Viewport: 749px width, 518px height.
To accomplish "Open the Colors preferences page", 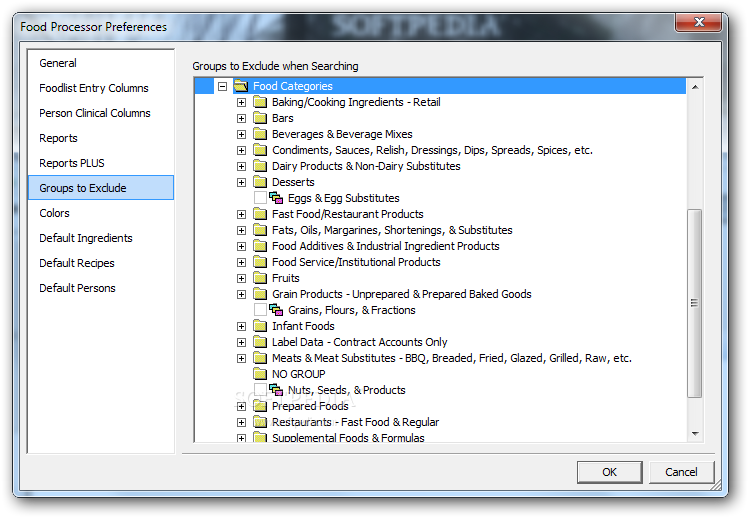I will coord(101,213).
